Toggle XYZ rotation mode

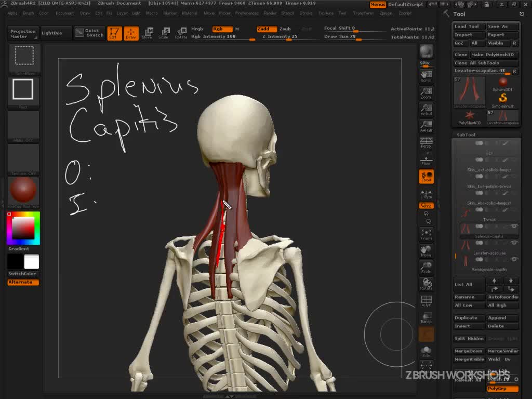coord(426,206)
